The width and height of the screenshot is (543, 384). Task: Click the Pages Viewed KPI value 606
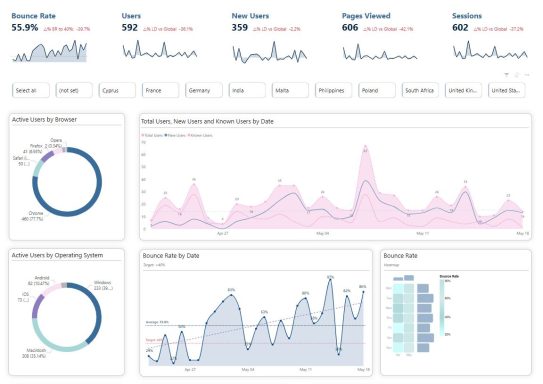(350, 28)
